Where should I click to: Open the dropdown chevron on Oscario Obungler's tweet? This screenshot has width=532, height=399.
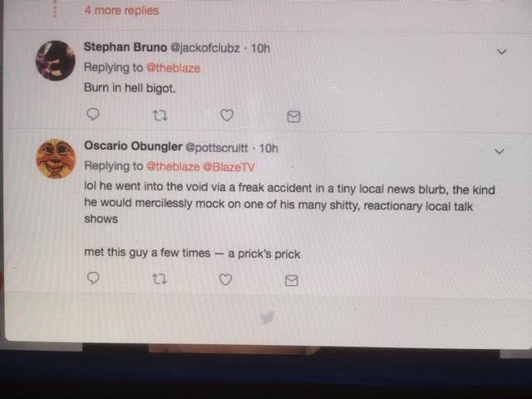[x=499, y=151]
